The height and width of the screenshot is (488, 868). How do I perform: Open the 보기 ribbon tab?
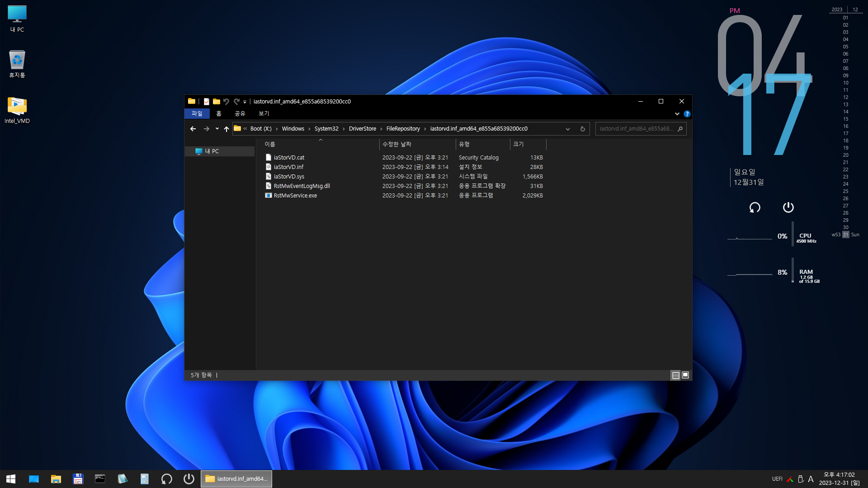pyautogui.click(x=264, y=113)
